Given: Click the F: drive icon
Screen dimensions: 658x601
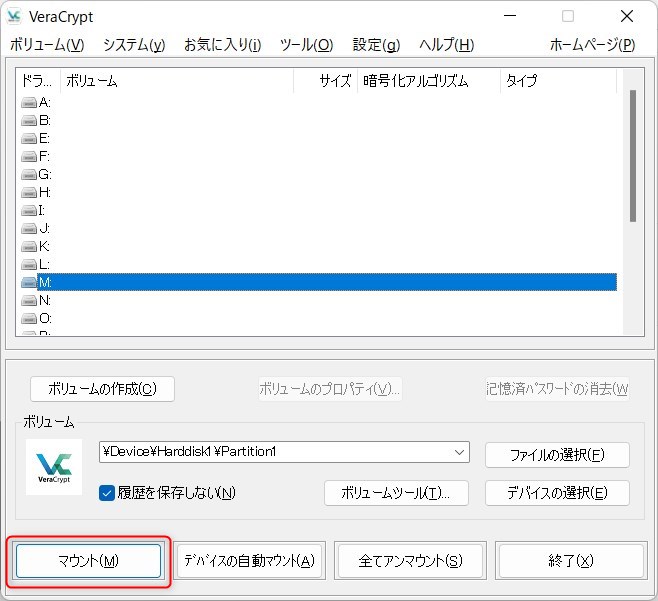Looking at the screenshot, I should 29,157.
